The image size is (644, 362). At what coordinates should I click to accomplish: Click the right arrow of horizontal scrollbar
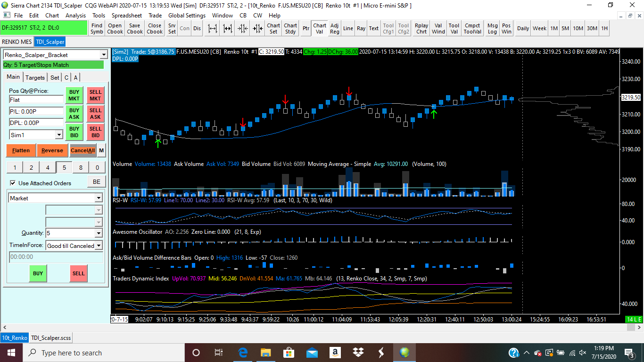click(640, 327)
